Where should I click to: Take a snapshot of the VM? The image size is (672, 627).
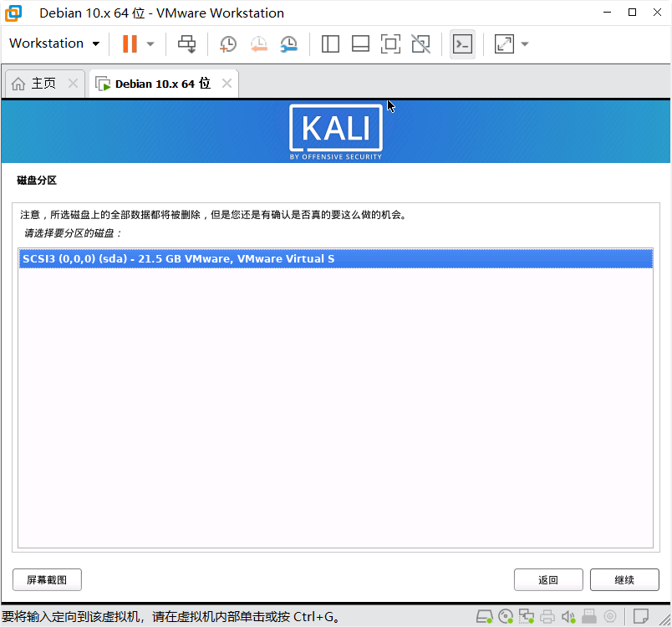(x=227, y=43)
